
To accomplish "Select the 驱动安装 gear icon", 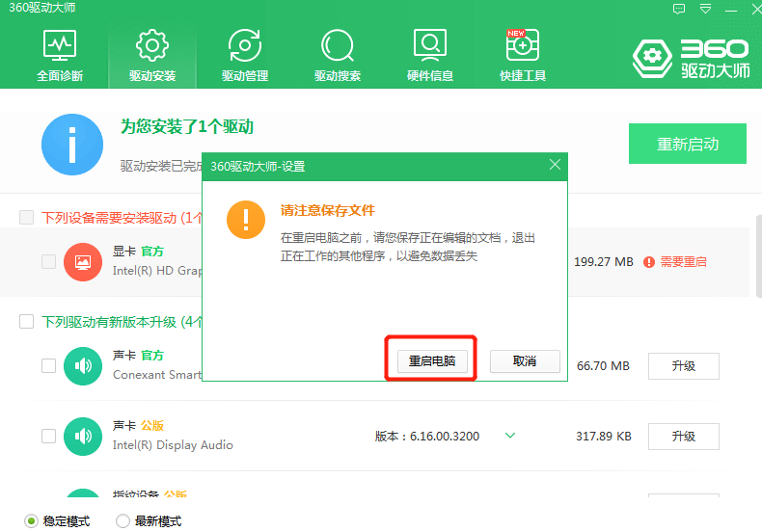I will [x=152, y=44].
